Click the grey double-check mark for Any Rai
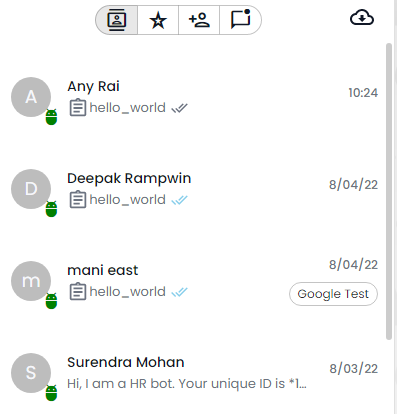This screenshot has width=397, height=414. [179, 108]
